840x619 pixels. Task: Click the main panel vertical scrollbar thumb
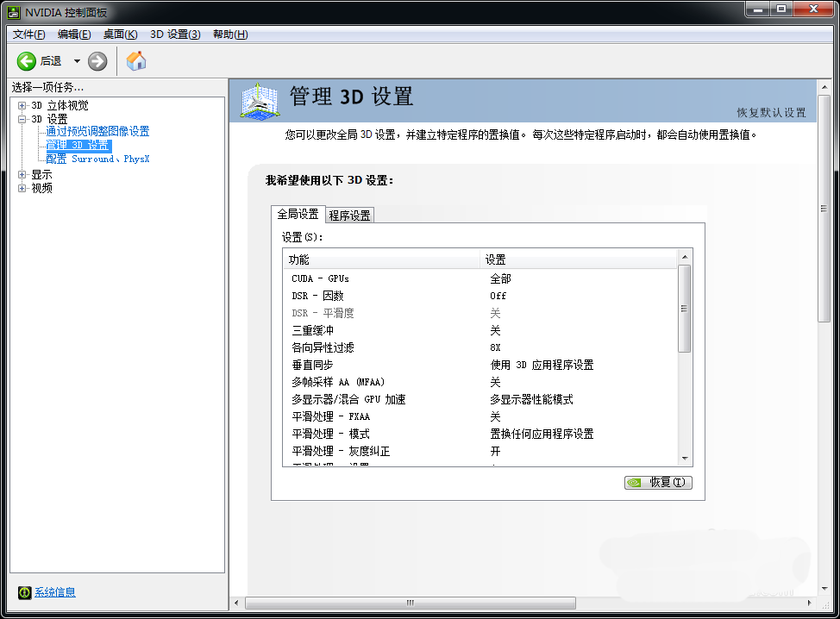coord(824,209)
